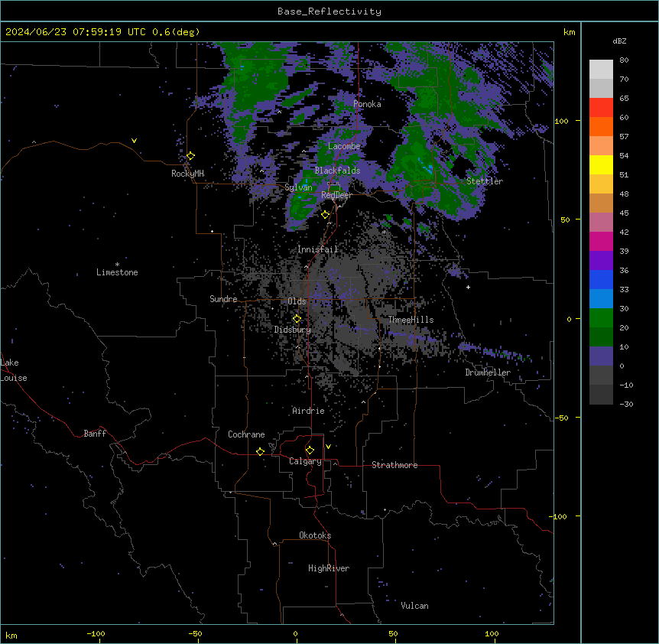Click the yellow marker near RockyMH
The height and width of the screenshot is (644, 659).
pyautogui.click(x=191, y=156)
